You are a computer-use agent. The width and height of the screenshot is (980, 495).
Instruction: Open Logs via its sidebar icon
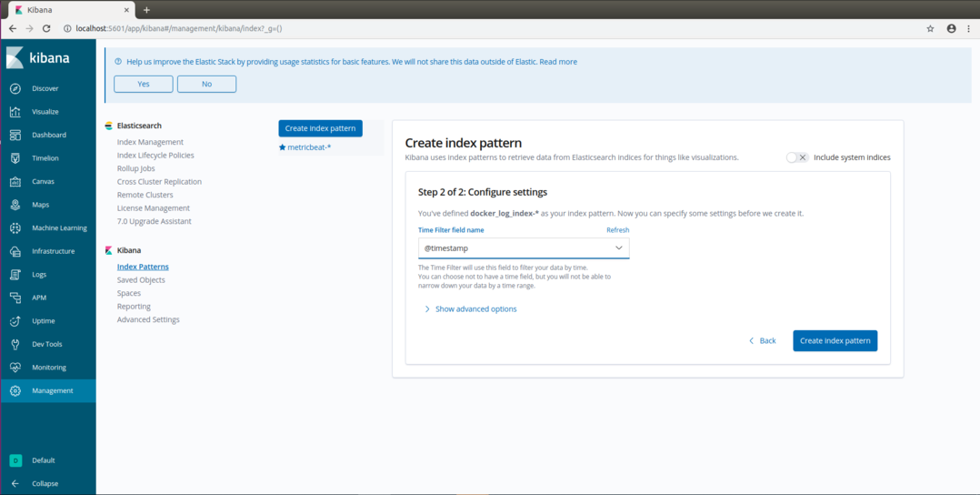tap(15, 275)
